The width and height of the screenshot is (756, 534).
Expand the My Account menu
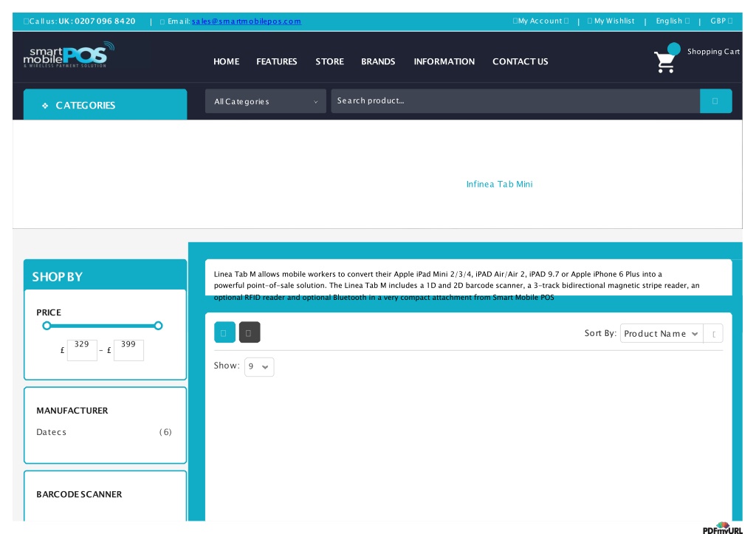point(540,21)
